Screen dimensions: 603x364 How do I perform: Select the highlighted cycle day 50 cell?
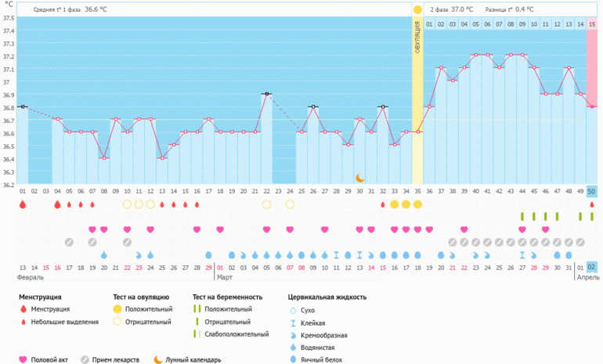pos(591,192)
